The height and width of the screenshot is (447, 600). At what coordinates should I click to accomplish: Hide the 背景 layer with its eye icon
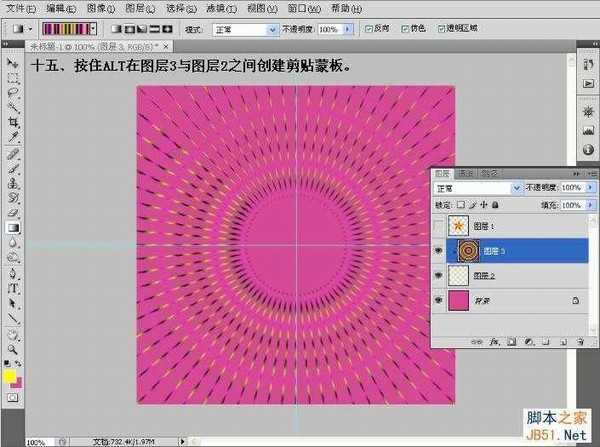click(x=440, y=299)
